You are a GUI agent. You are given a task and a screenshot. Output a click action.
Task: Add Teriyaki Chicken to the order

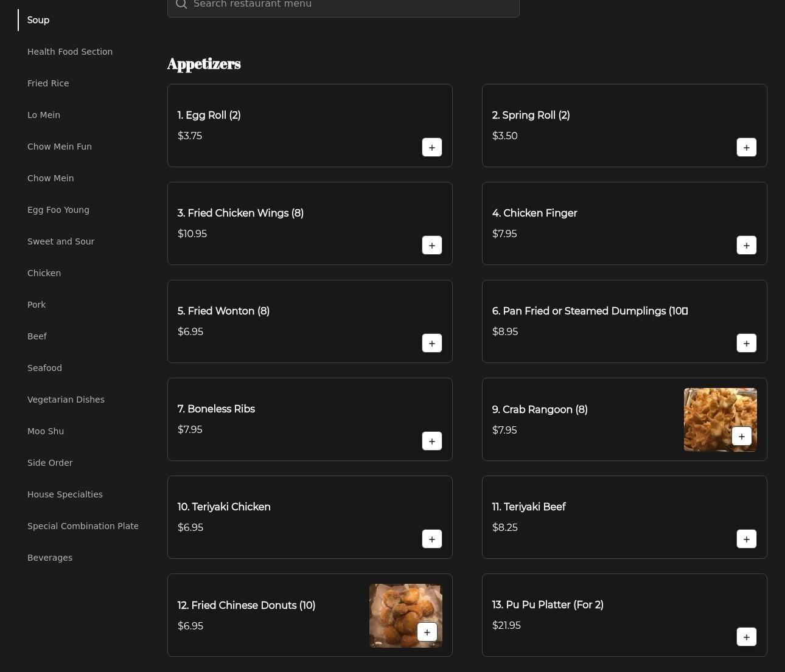pos(431,539)
